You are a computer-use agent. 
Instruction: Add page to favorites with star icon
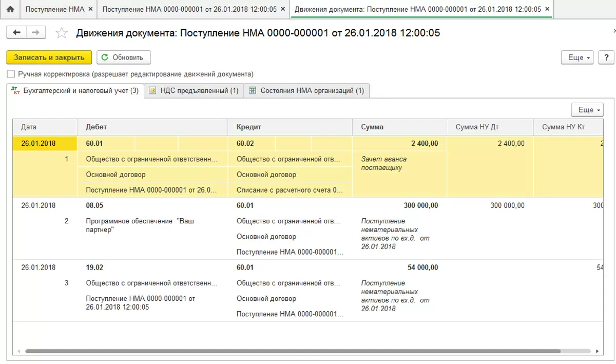(x=62, y=33)
